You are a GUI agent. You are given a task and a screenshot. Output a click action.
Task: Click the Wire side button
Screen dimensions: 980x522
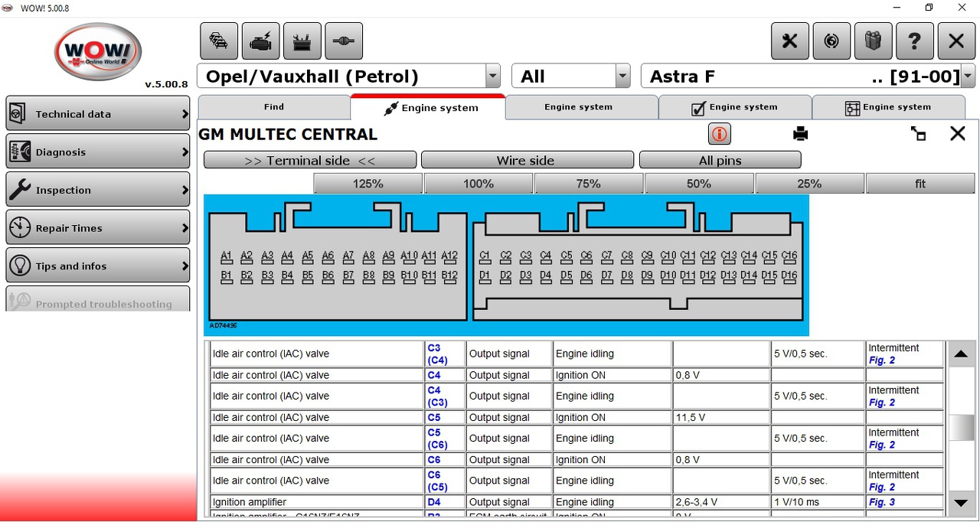coord(528,160)
